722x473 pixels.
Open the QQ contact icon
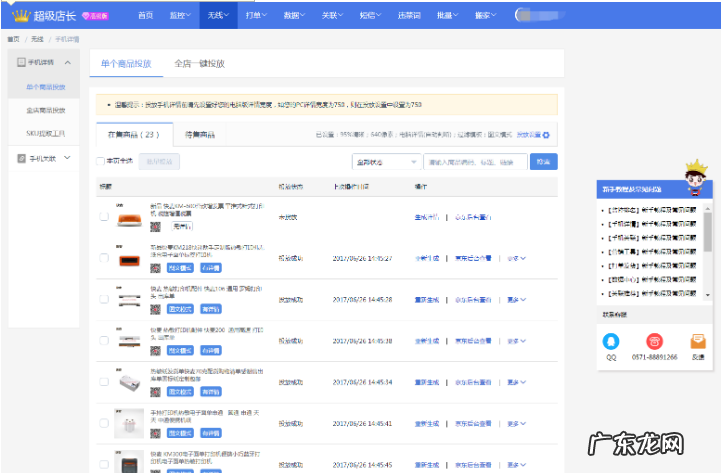(x=611, y=341)
